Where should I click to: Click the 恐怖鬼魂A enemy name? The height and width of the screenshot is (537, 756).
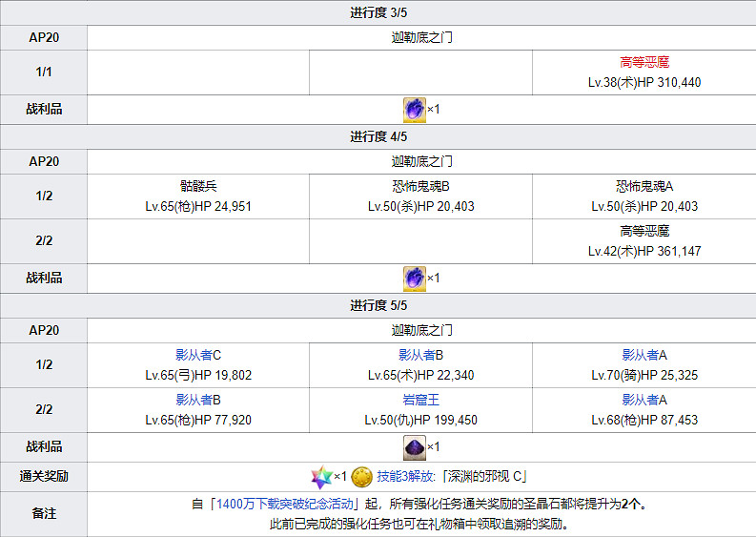pyautogui.click(x=644, y=186)
